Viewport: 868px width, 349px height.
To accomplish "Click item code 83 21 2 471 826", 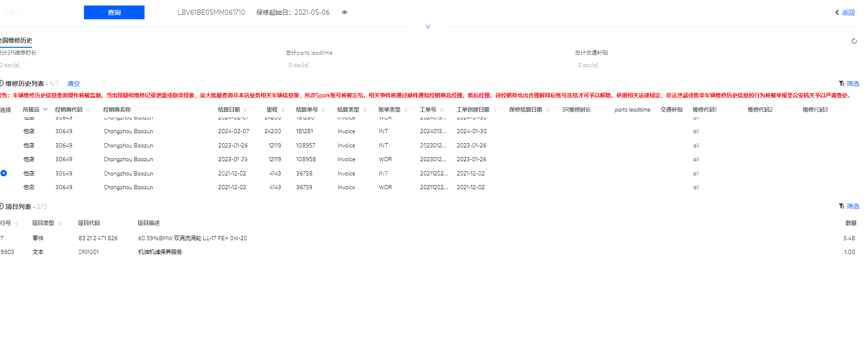I will (x=98, y=238).
